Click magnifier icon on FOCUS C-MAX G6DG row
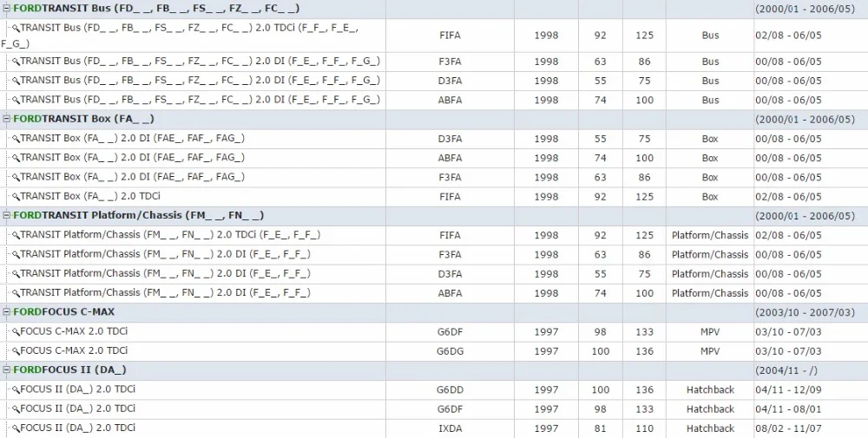 point(16,351)
